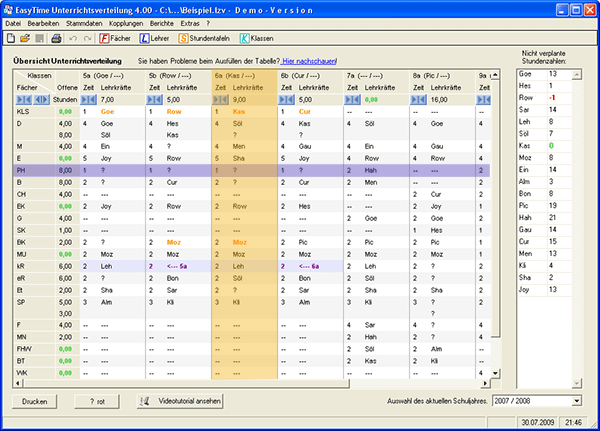
Task: Open the school year 2007 / 2008 dropdown
Action: [577, 401]
